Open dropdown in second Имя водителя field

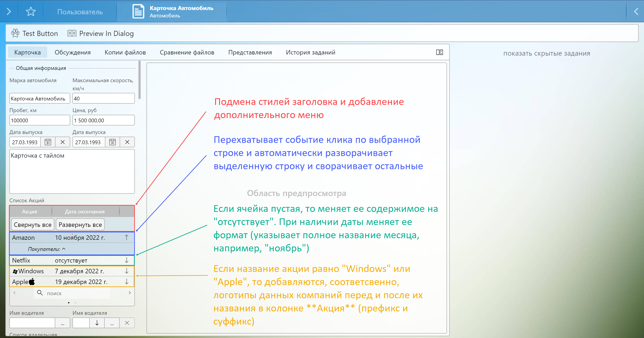(97, 323)
